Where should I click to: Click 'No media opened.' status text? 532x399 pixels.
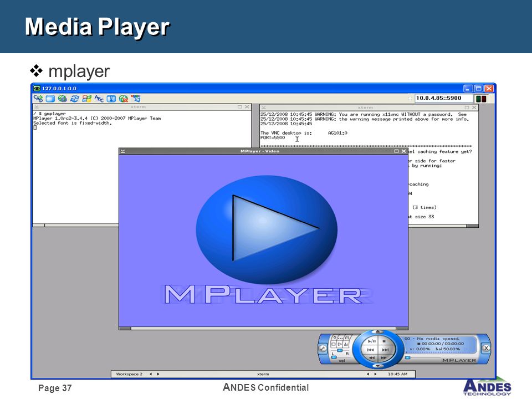(438, 339)
